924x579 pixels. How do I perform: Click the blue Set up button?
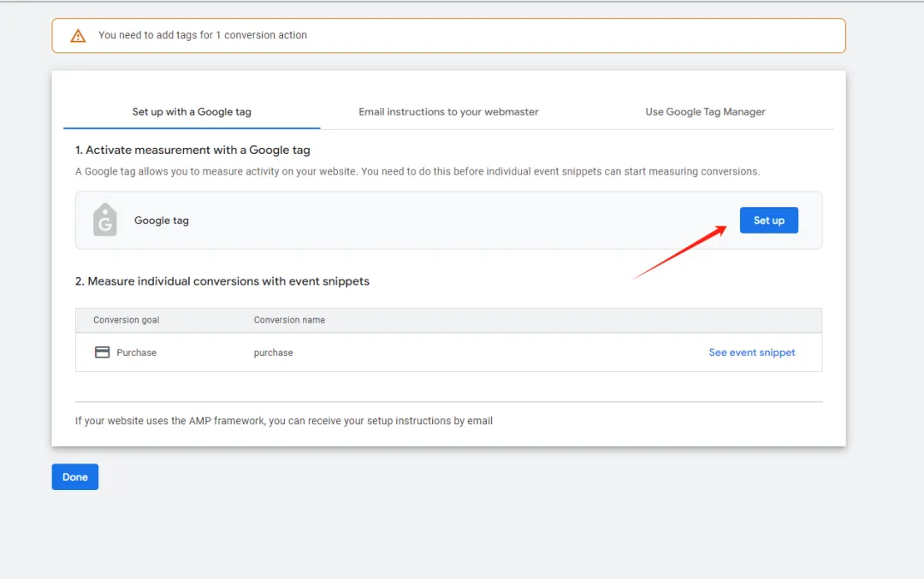pyautogui.click(x=769, y=221)
